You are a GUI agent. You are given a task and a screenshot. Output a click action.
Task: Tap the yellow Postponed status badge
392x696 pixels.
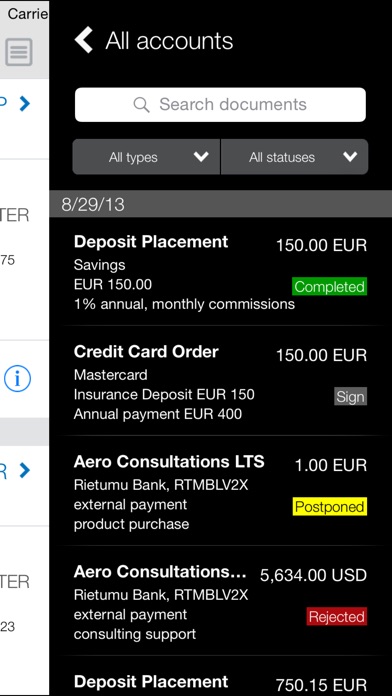click(330, 506)
